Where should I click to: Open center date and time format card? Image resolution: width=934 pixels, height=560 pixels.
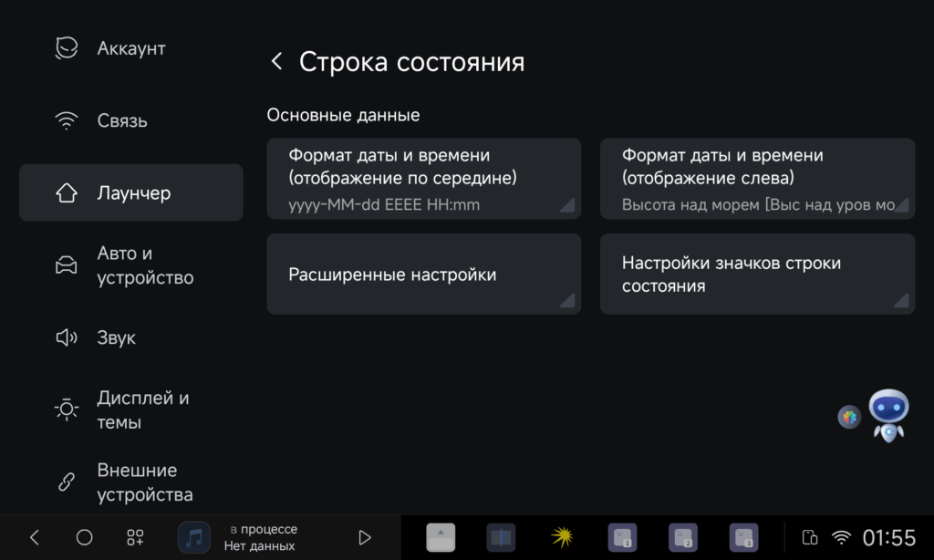coord(423,179)
